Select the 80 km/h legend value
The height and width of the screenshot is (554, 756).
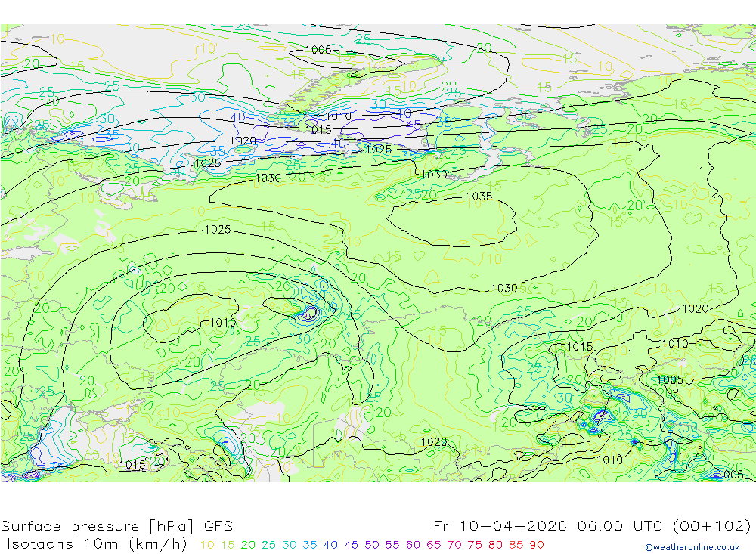(x=495, y=545)
